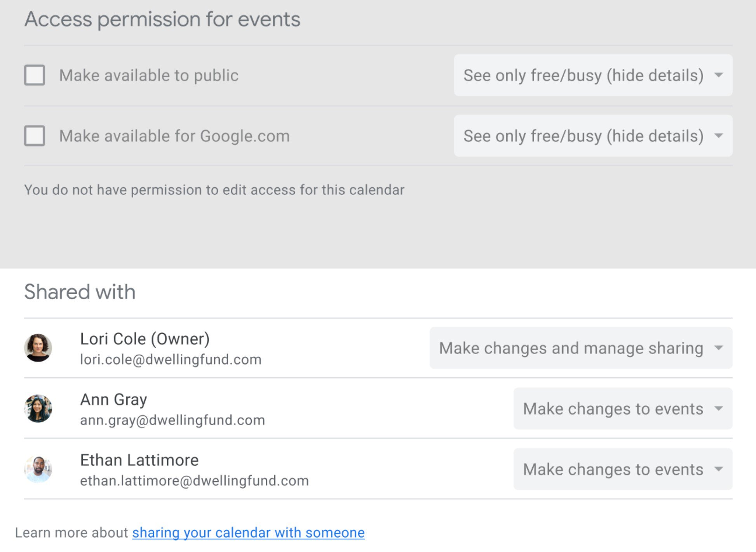Screen dimensions: 756x552
Task: Click the Lori Cole (Owner) name
Action: [145, 339]
